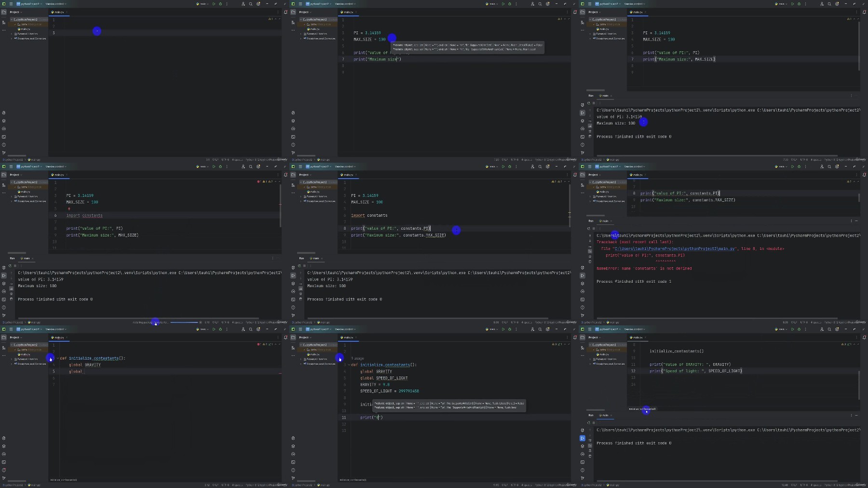This screenshot has height=488, width=868.
Task: Toggle soft-wrap icon in top-right frame's Run panel
Action: [590, 121]
